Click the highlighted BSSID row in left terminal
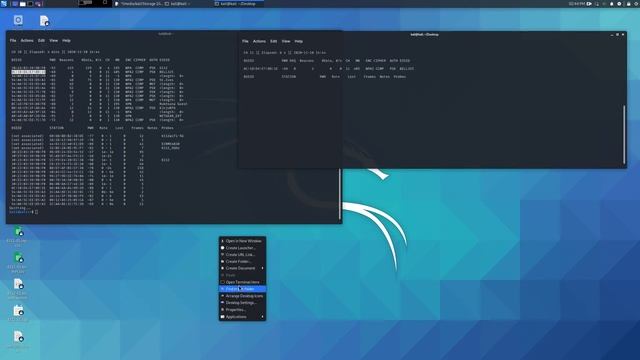This screenshot has width=640, height=360. pos(29,72)
